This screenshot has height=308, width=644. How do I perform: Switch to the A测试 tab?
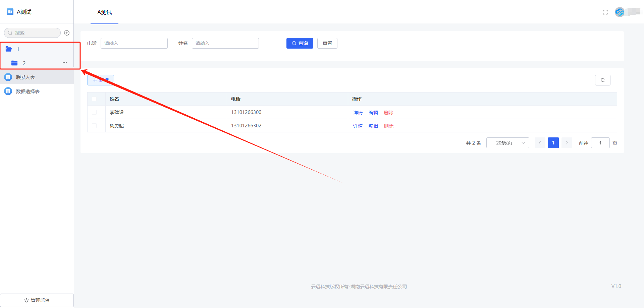[x=104, y=12]
